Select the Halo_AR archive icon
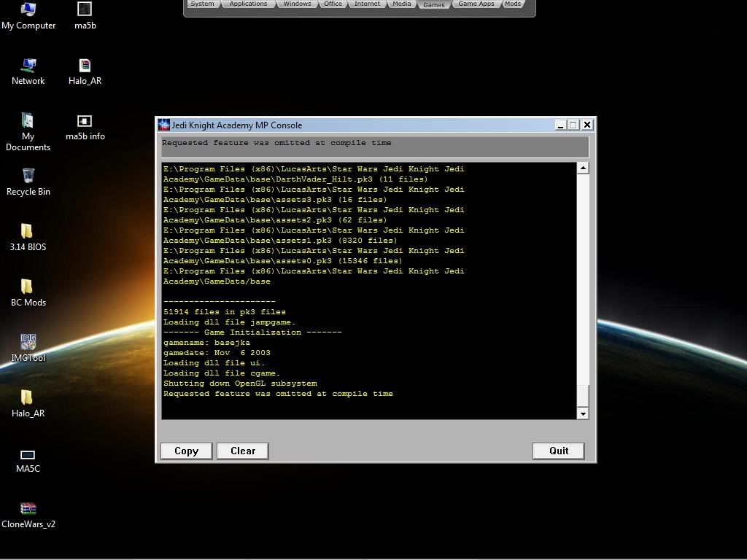The height and width of the screenshot is (560, 747). pyautogui.click(x=85, y=72)
